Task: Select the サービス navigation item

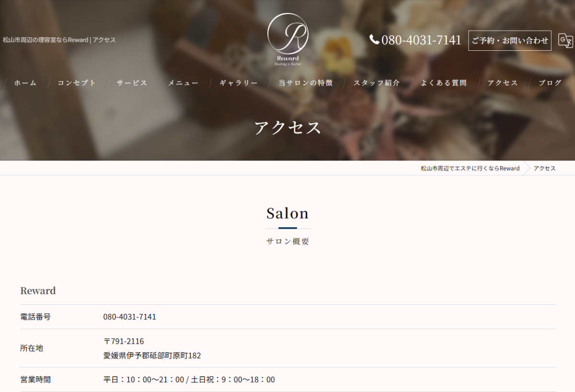Action: pos(132,83)
